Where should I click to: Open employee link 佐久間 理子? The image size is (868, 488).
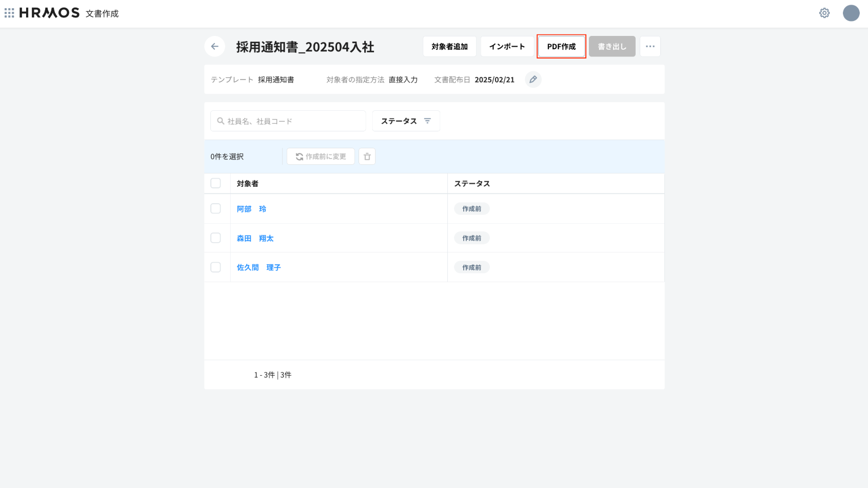(x=259, y=267)
